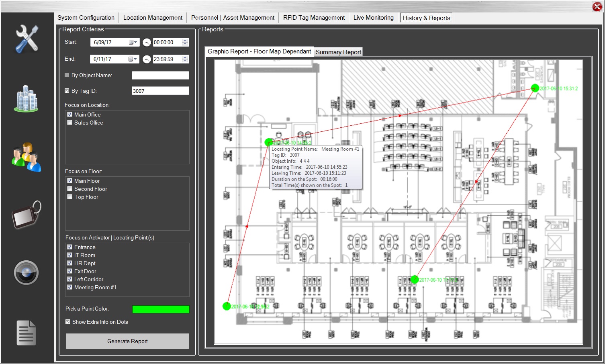Enable the By Object Name checkbox
The width and height of the screenshot is (605, 364).
click(x=67, y=75)
